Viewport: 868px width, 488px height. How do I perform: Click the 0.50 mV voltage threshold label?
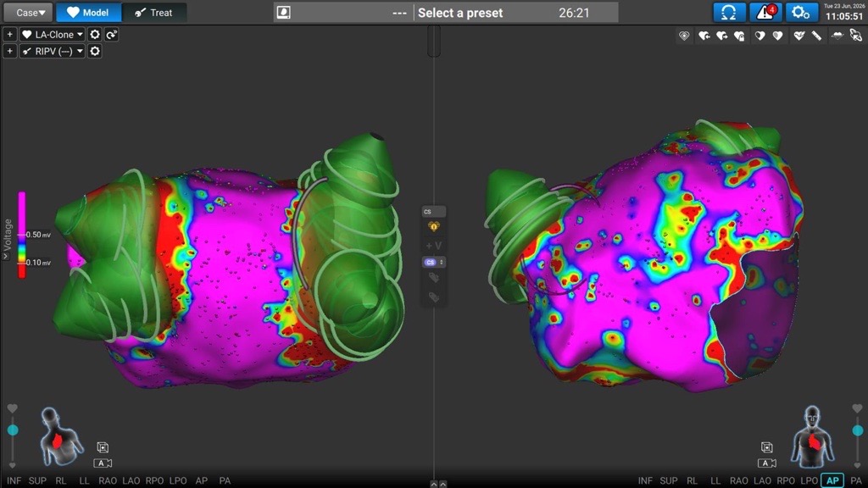[x=38, y=235]
